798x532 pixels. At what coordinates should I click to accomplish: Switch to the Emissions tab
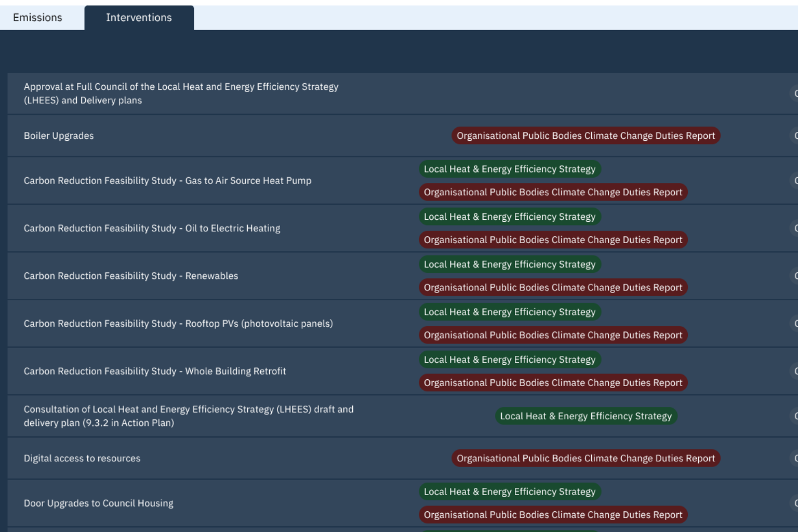click(37, 18)
